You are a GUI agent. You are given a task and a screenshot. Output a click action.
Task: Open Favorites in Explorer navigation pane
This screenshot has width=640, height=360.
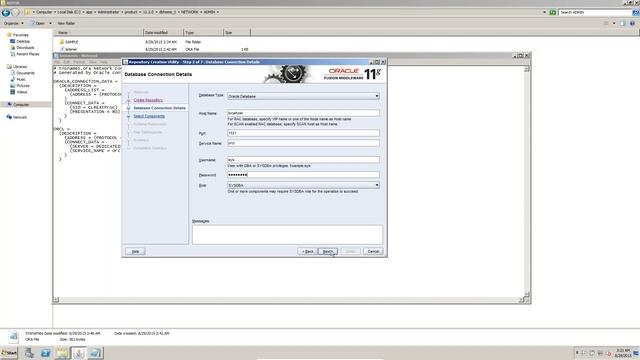pyautogui.click(x=20, y=35)
